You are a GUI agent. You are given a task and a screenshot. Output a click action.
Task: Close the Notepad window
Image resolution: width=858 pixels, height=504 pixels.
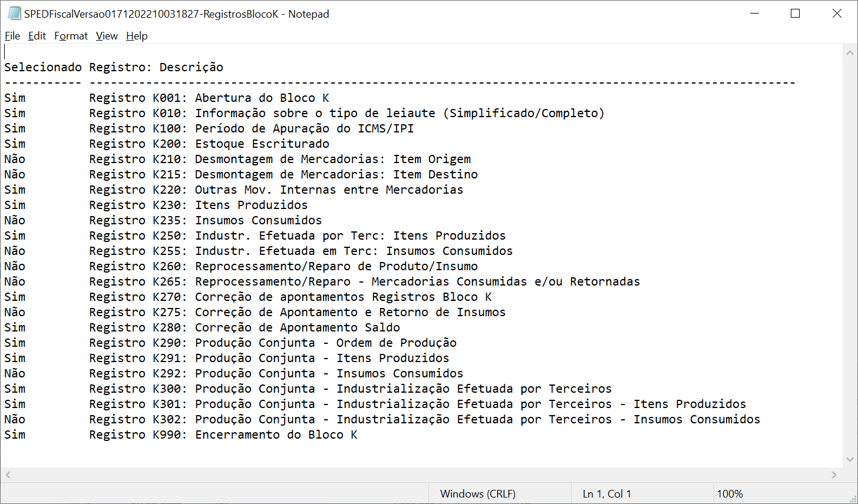[837, 14]
